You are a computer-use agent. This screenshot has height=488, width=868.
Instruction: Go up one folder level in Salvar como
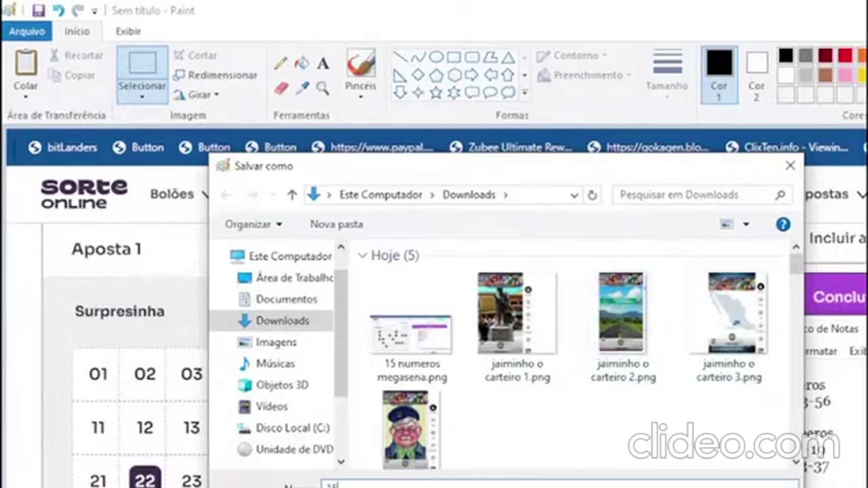(292, 195)
